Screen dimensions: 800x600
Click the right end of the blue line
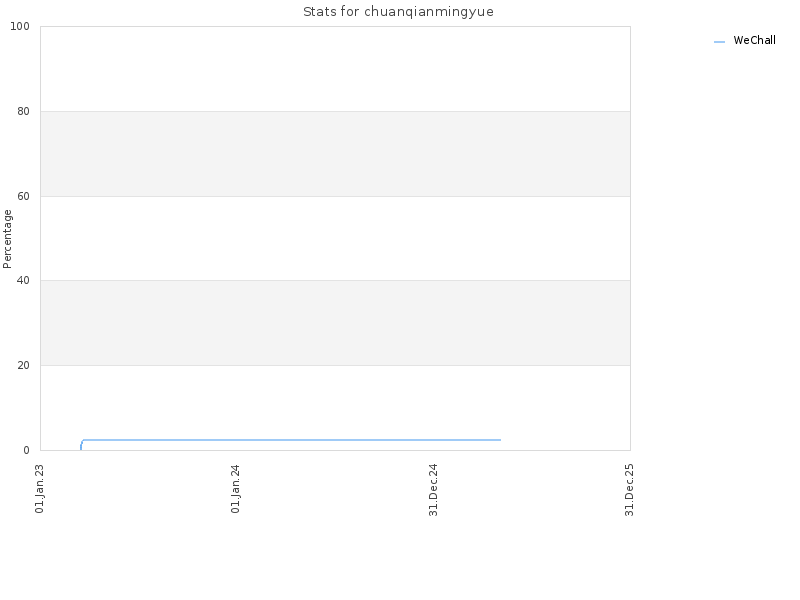point(500,440)
